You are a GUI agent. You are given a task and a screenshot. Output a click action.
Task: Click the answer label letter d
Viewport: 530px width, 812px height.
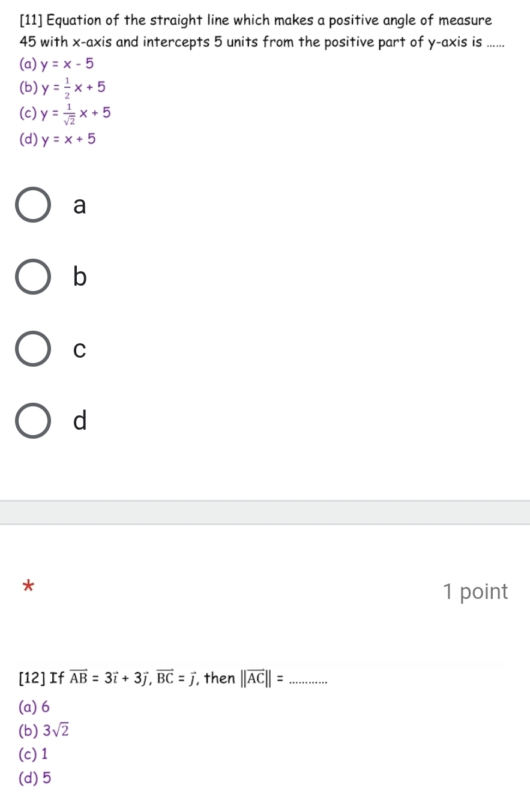click(x=80, y=420)
